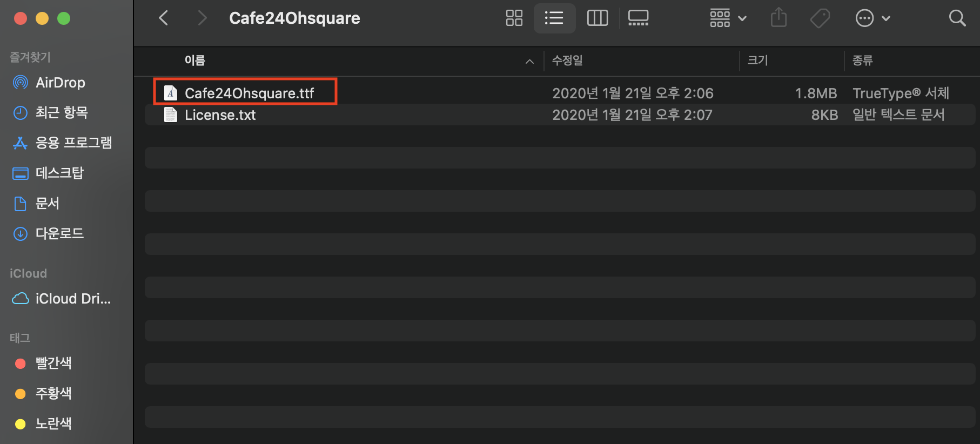Sort by the 크기 column header

click(757, 60)
